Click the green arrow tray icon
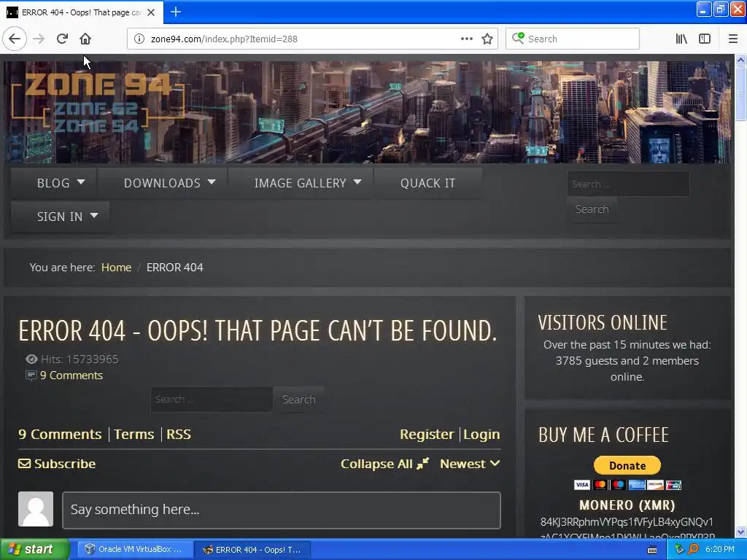The image size is (747, 560). 679,549
